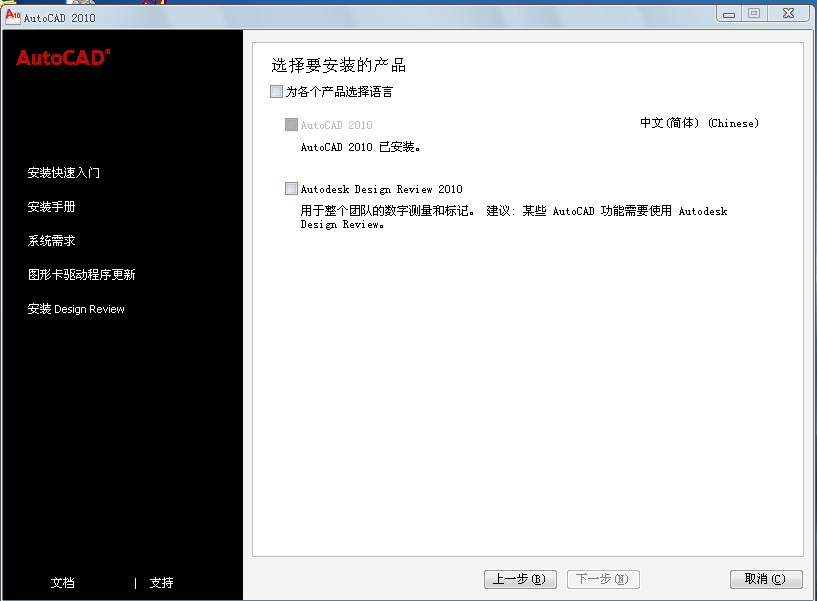Cancel installation with 取消(C) button
This screenshot has height=601, width=817.
point(766,579)
